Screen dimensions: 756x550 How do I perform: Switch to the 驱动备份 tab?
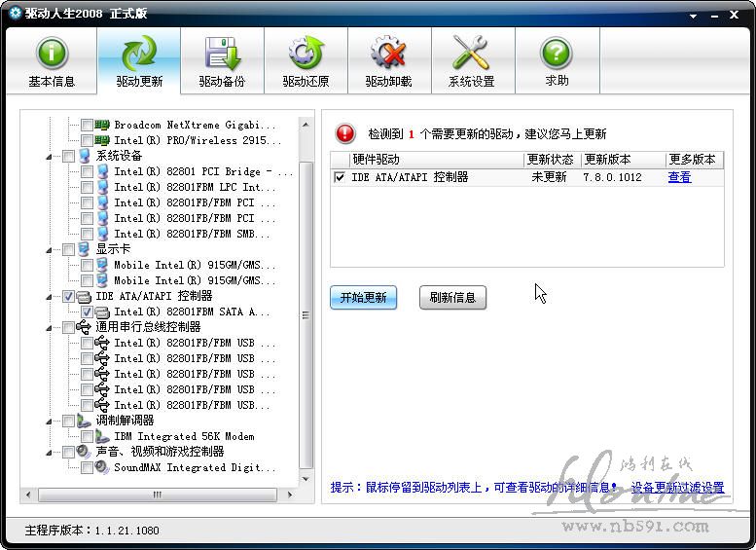(222, 60)
